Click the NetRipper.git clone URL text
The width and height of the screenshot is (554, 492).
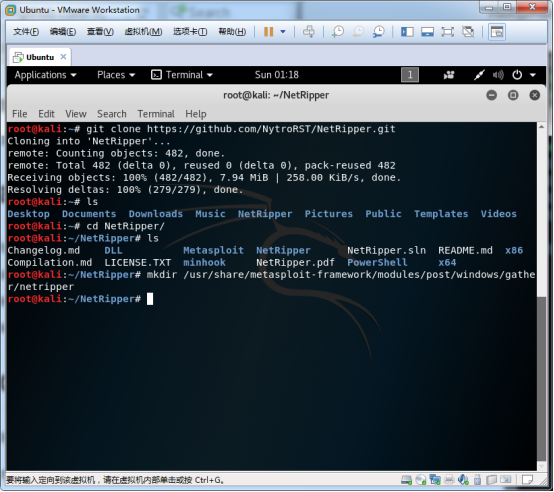pyautogui.click(x=271, y=129)
